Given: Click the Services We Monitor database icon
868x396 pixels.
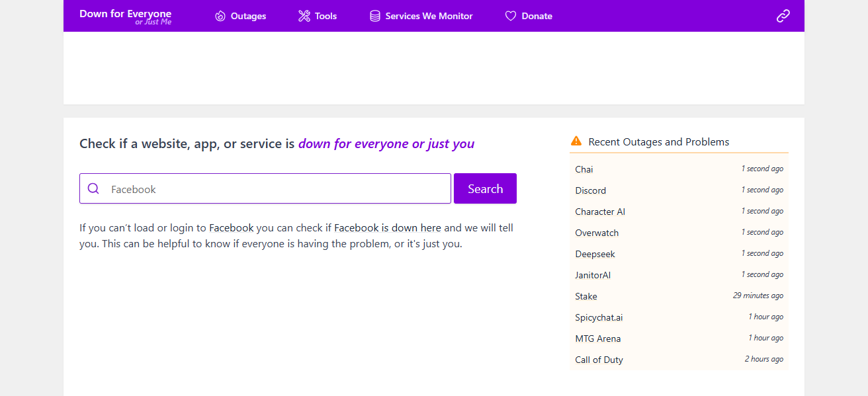Looking at the screenshot, I should [x=375, y=16].
